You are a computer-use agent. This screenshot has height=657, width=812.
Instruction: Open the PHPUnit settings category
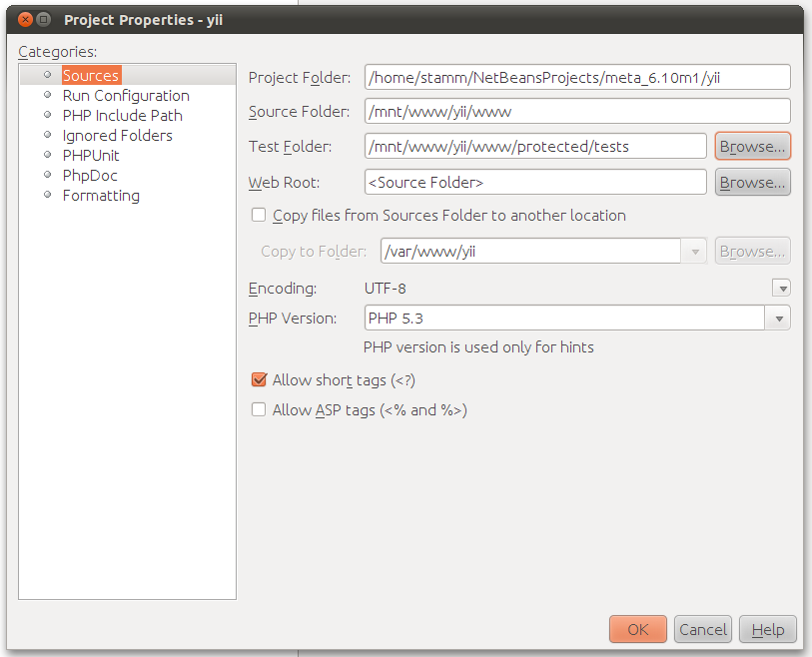pyautogui.click(x=91, y=156)
